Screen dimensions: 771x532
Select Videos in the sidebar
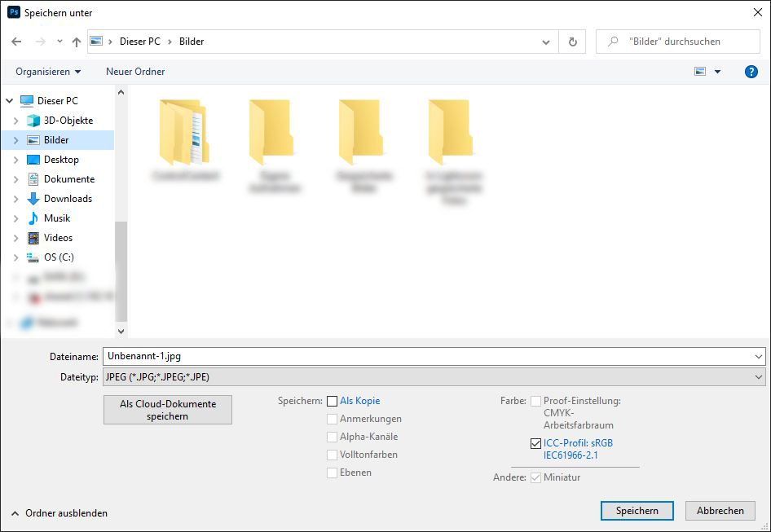(x=59, y=237)
